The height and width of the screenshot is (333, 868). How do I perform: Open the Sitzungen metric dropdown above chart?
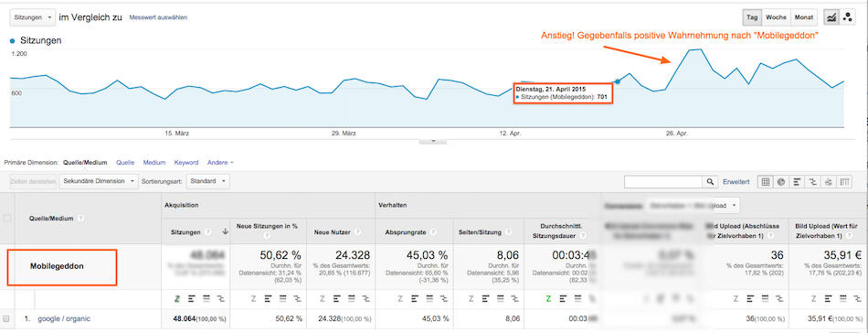pyautogui.click(x=32, y=17)
